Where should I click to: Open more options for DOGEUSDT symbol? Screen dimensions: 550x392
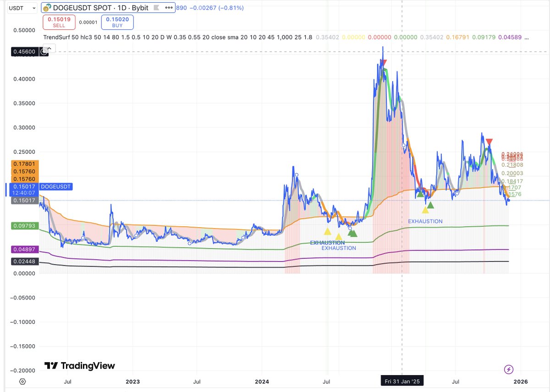point(168,8)
